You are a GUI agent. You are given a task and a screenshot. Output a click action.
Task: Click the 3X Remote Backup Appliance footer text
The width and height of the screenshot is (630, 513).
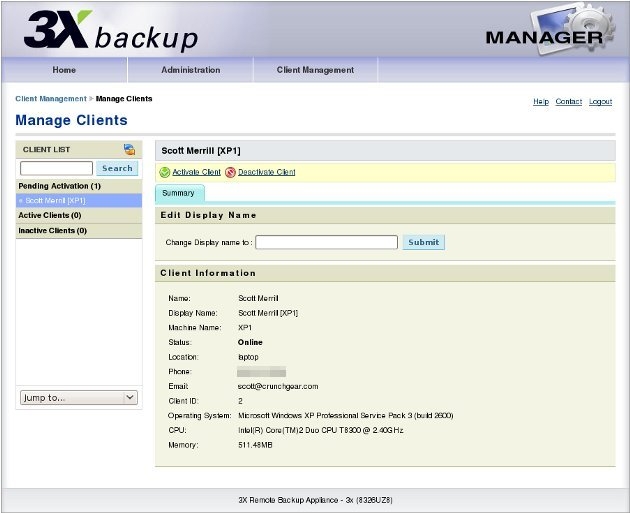click(x=315, y=500)
